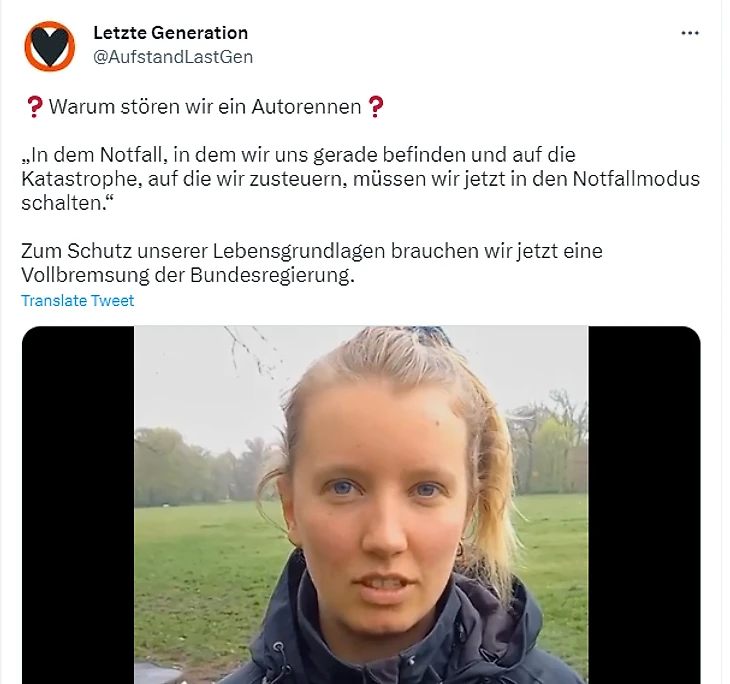Click the red question mark before Warum
Viewport: 730px width, 684px height.
point(34,107)
